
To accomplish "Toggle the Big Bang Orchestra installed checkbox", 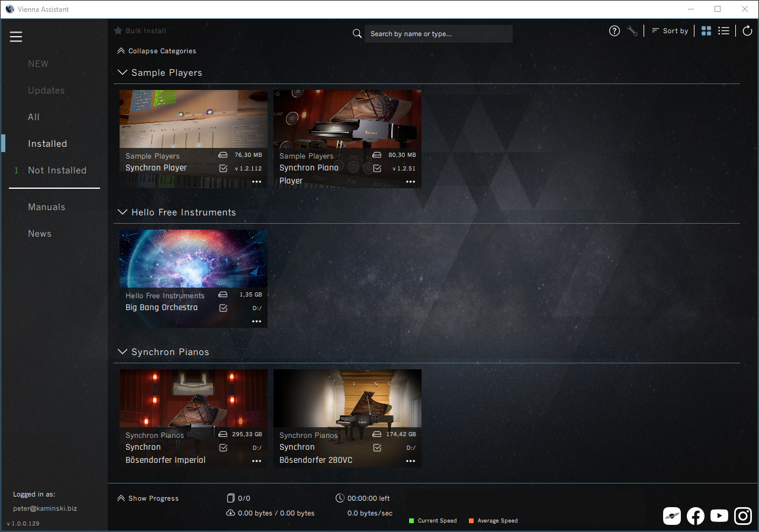I will click(x=223, y=308).
